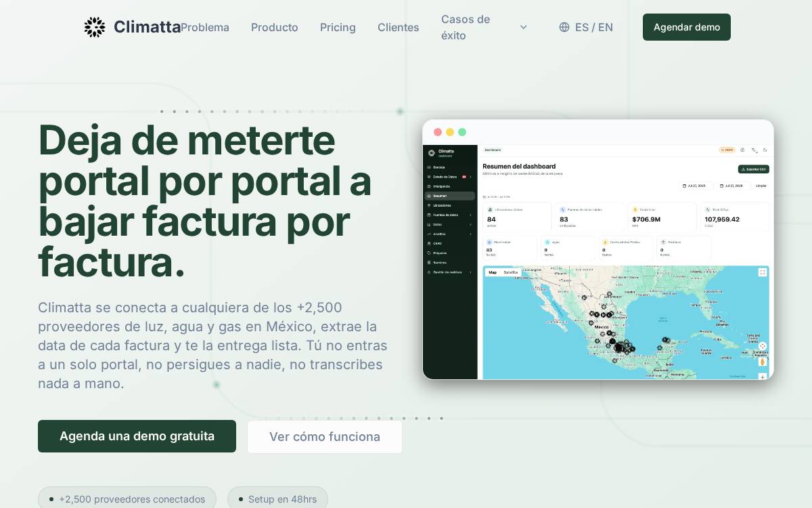Click the translate icon in preview header
The width and height of the screenshot is (812, 508).
754,150
